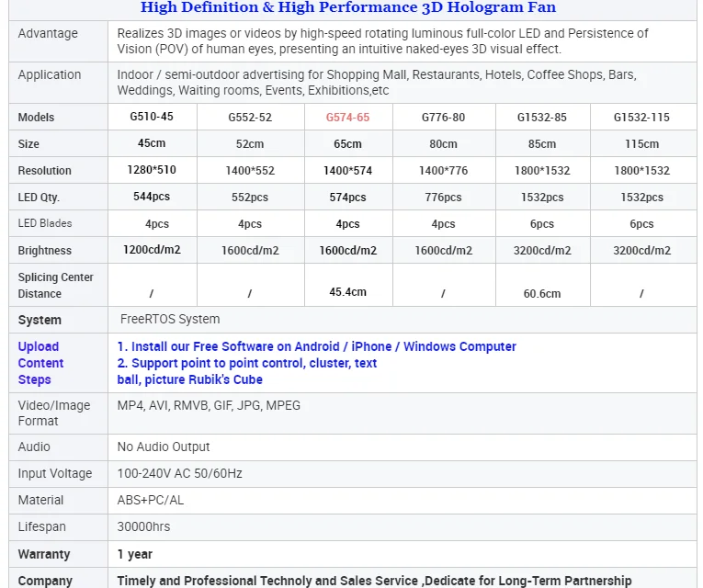Click the MP4, AVI, RMVB format list
703x588 pixels.
pyautogui.click(x=209, y=405)
